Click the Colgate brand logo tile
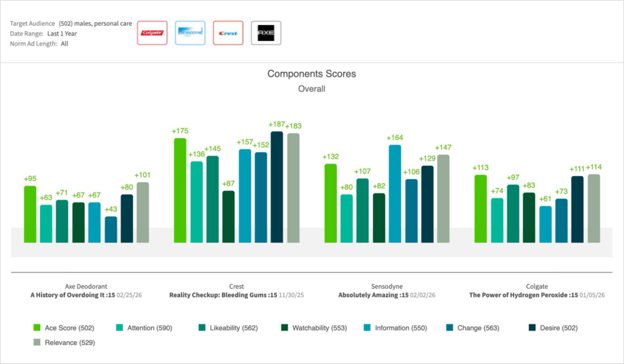Image resolution: width=624 pixels, height=364 pixels. (x=152, y=33)
